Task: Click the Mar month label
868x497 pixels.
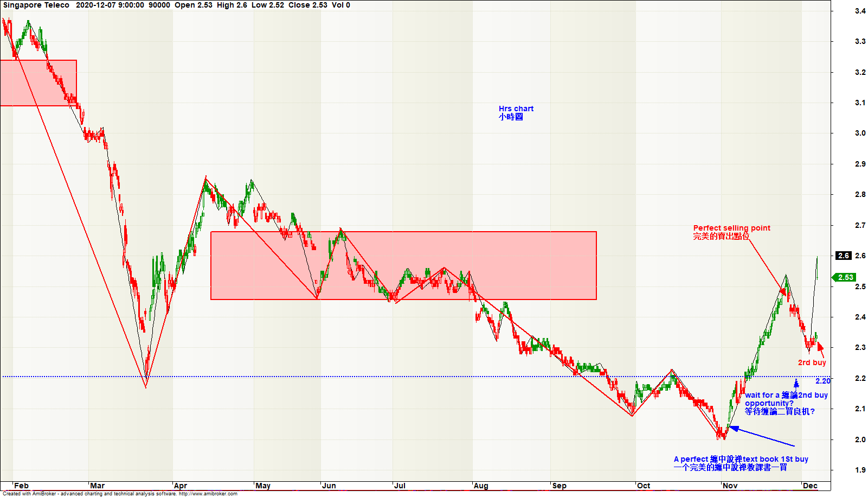Action: pos(98,486)
